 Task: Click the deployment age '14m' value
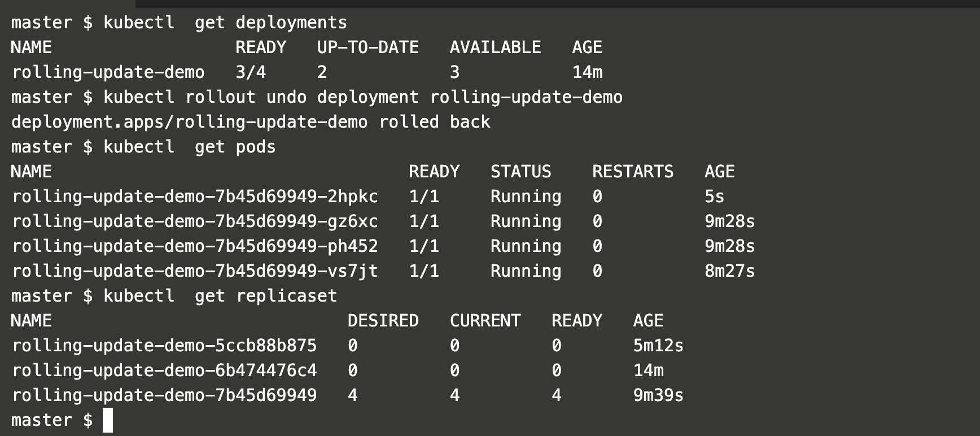pyautogui.click(x=587, y=72)
